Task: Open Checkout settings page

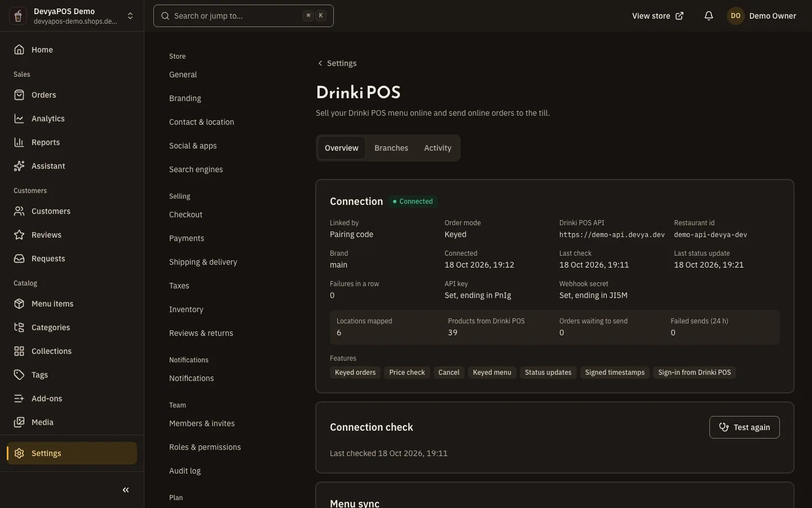Action: click(186, 214)
